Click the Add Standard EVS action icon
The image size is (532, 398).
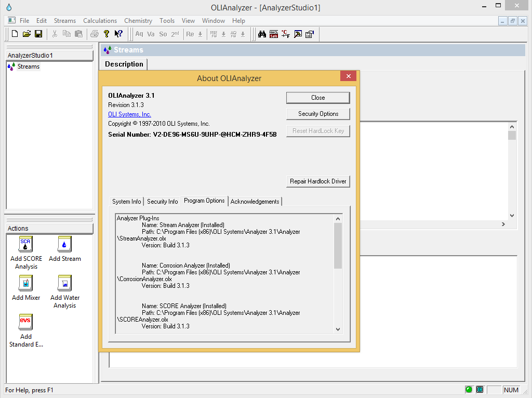(25, 322)
